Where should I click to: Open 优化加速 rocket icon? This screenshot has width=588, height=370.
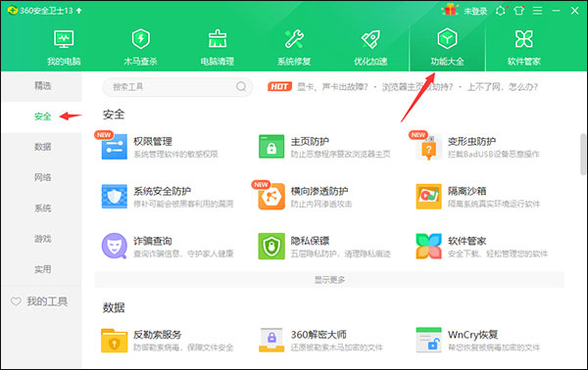pos(370,39)
